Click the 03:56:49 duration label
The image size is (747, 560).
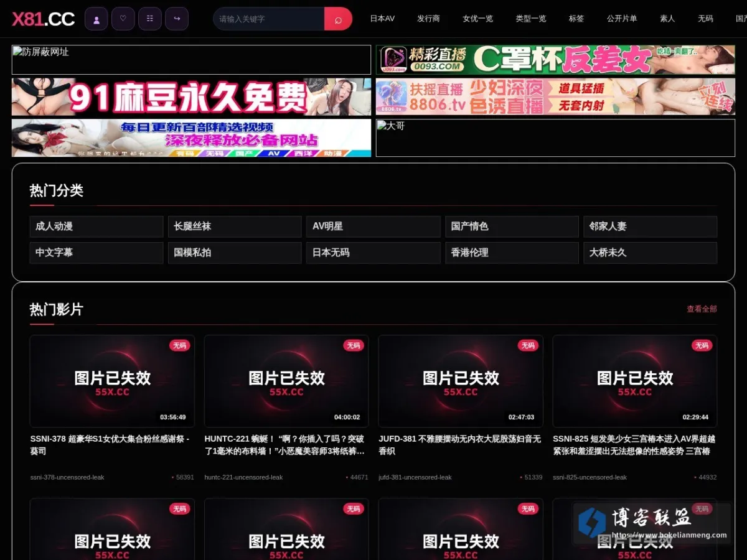tap(173, 417)
